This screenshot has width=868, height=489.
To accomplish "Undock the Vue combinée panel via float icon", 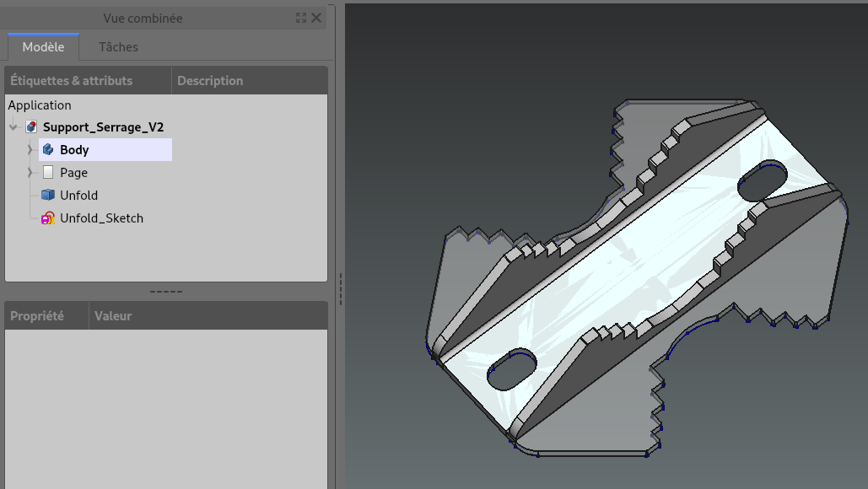I will (x=301, y=18).
